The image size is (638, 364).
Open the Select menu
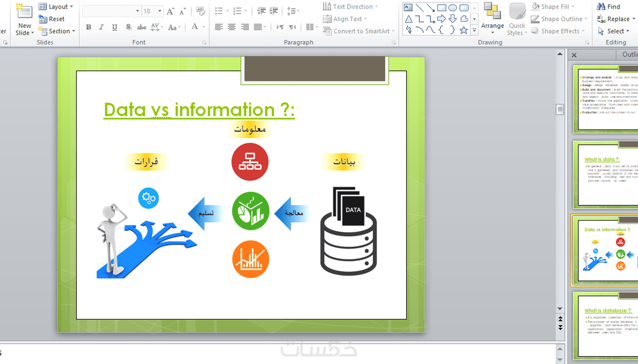tap(614, 31)
